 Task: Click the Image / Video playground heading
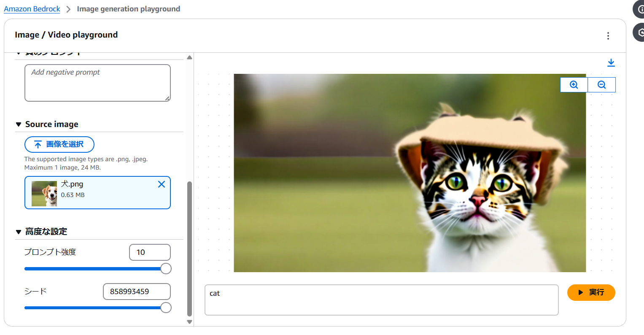66,35
